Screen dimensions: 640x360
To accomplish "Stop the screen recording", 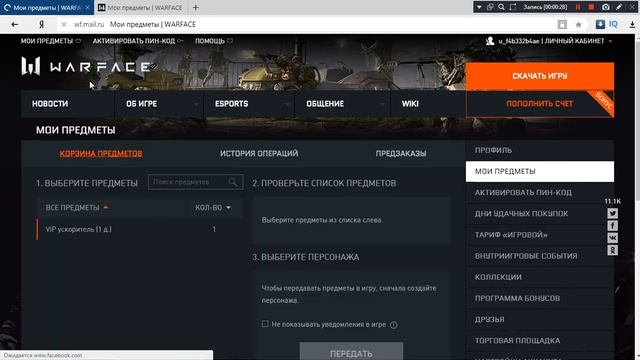I will [x=591, y=7].
